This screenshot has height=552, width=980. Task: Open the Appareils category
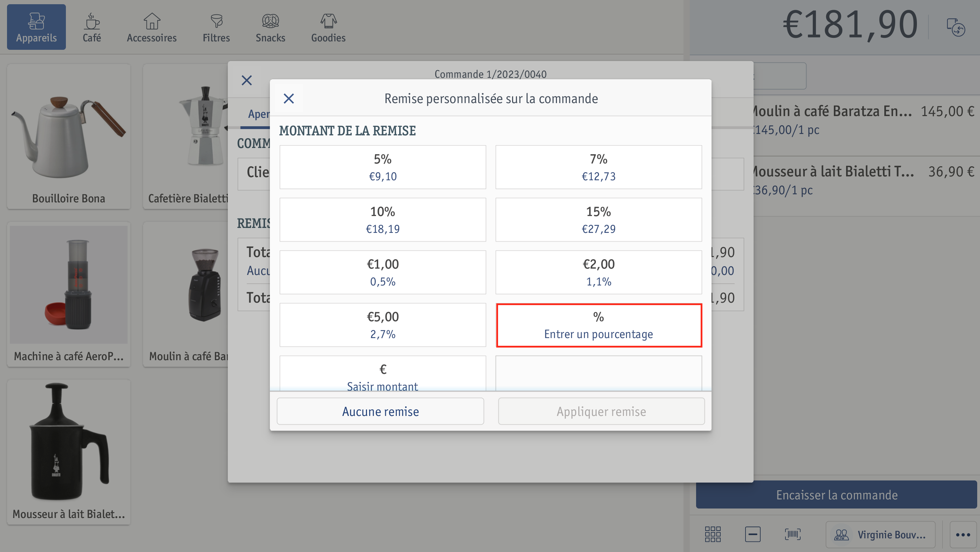(36, 27)
